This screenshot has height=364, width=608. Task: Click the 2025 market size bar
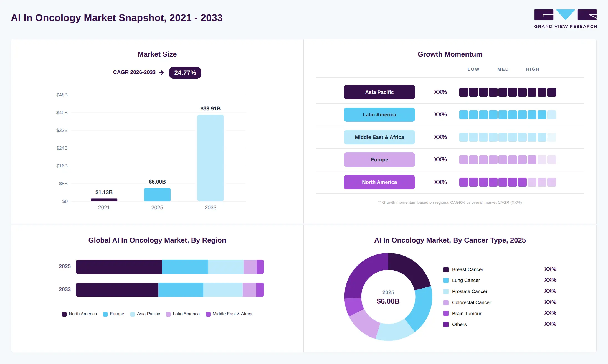pyautogui.click(x=157, y=195)
